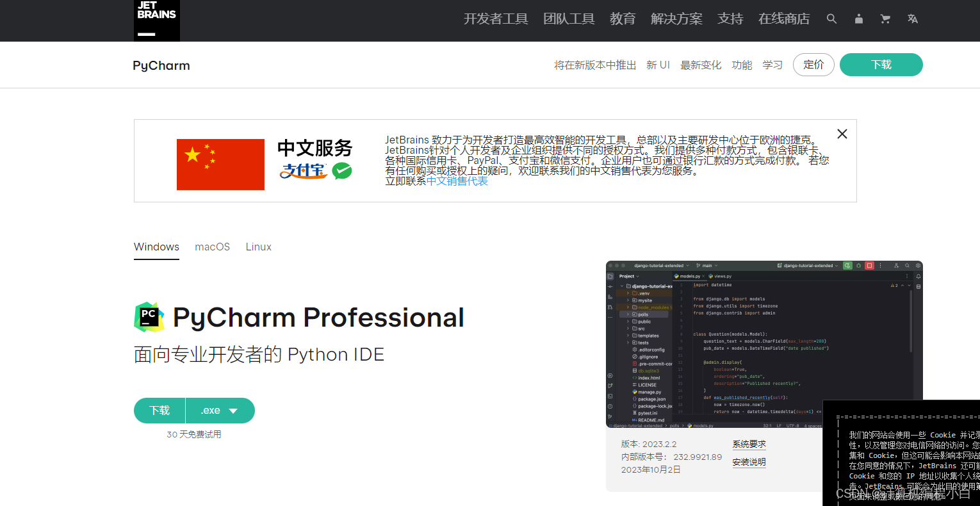Open the 安装说明 link

[x=749, y=462]
